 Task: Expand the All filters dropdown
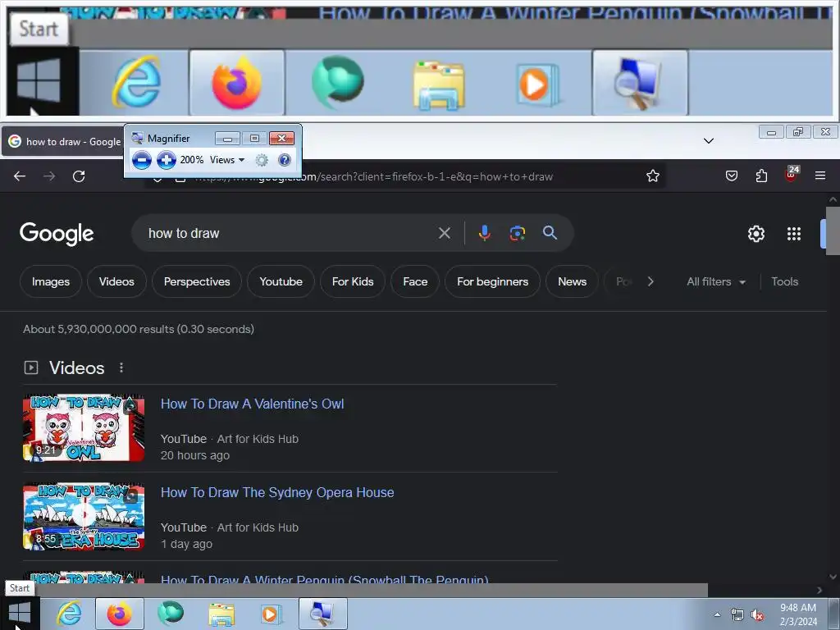[x=716, y=281]
